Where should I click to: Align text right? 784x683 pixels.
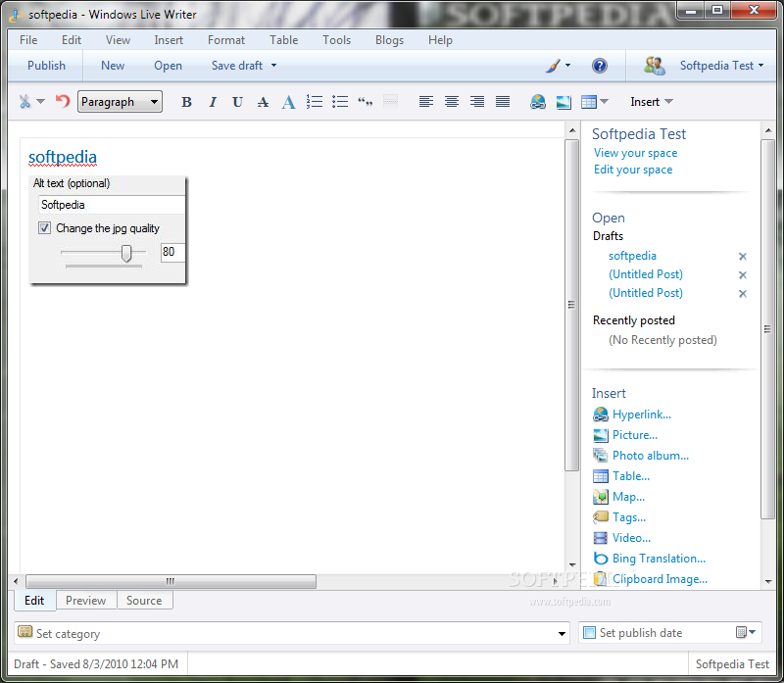coord(477,102)
